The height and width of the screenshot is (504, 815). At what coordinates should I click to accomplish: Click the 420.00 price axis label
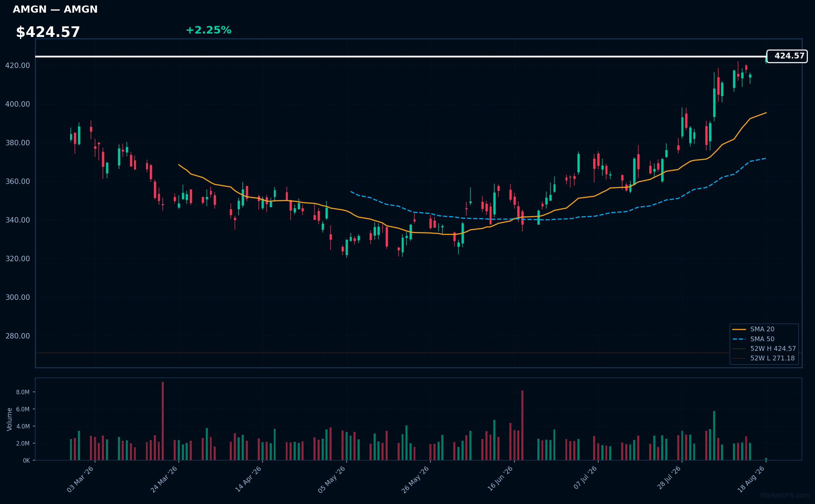click(x=17, y=65)
